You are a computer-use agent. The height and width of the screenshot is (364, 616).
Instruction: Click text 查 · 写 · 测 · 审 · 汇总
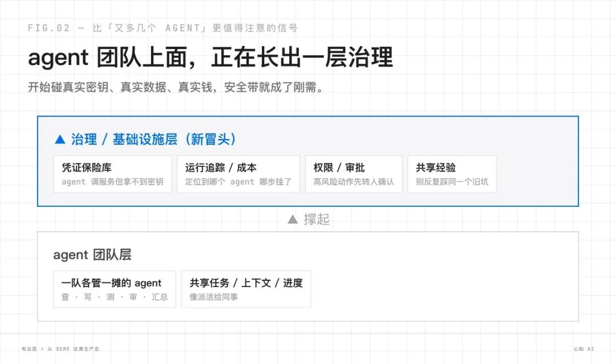(x=115, y=297)
